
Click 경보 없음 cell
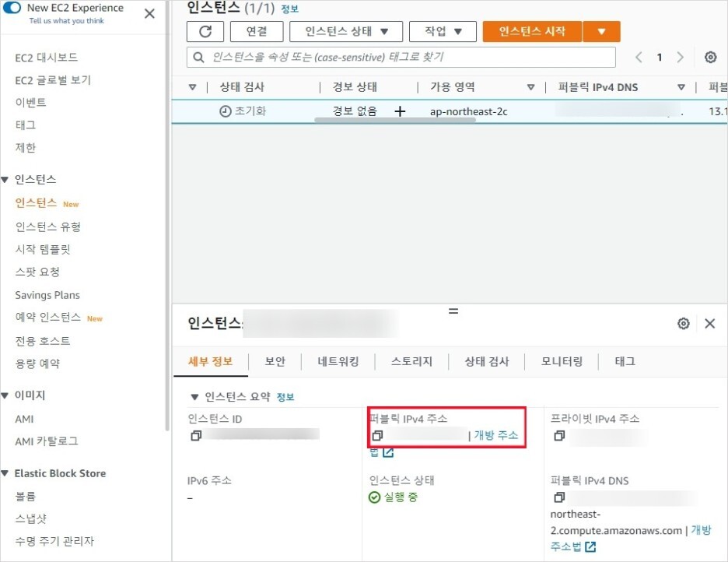click(x=355, y=111)
